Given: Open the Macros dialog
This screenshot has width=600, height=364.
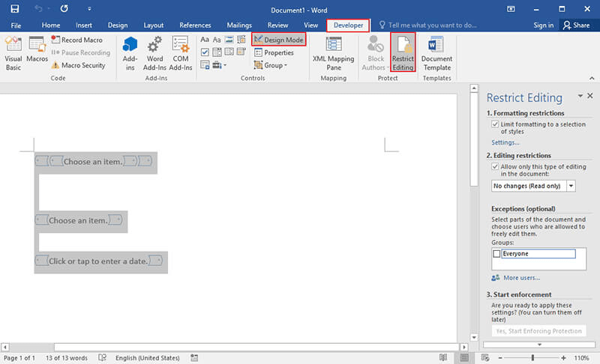Looking at the screenshot, I should point(37,49).
